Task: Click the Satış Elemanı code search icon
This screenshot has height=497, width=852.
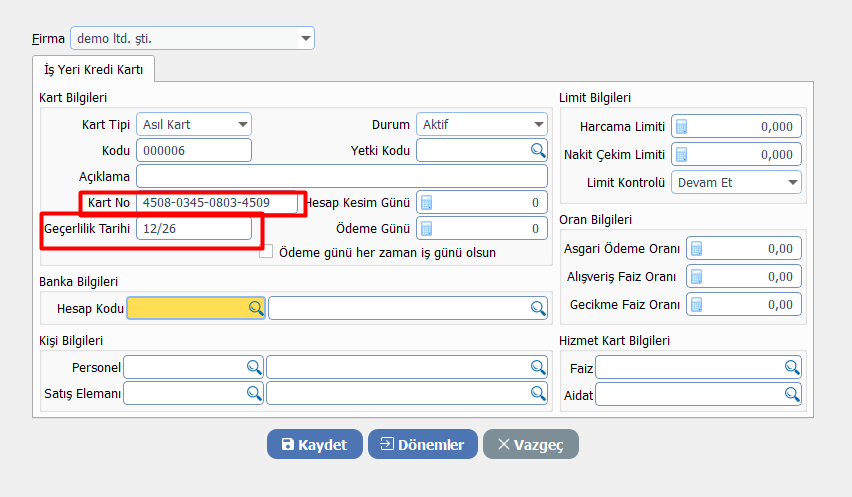Action: pos(253,394)
